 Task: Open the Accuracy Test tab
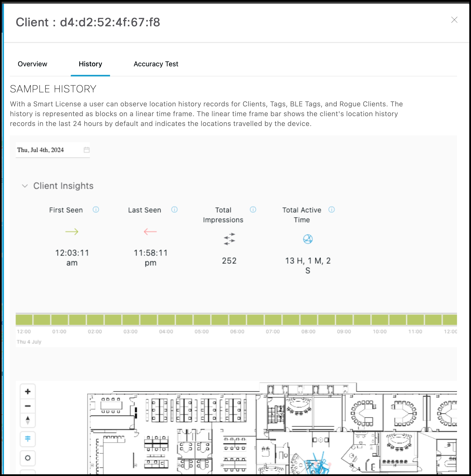pos(156,64)
